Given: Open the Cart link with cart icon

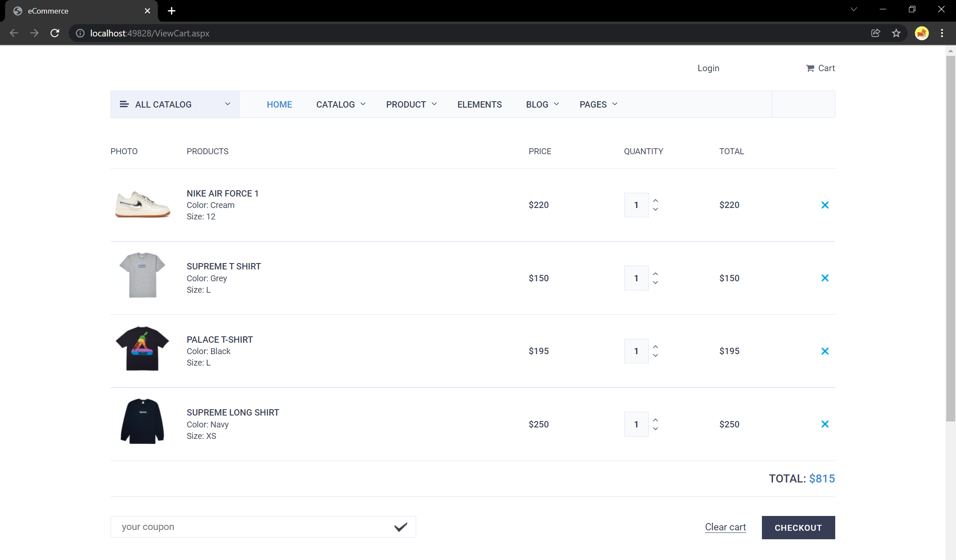Looking at the screenshot, I should 820,68.
